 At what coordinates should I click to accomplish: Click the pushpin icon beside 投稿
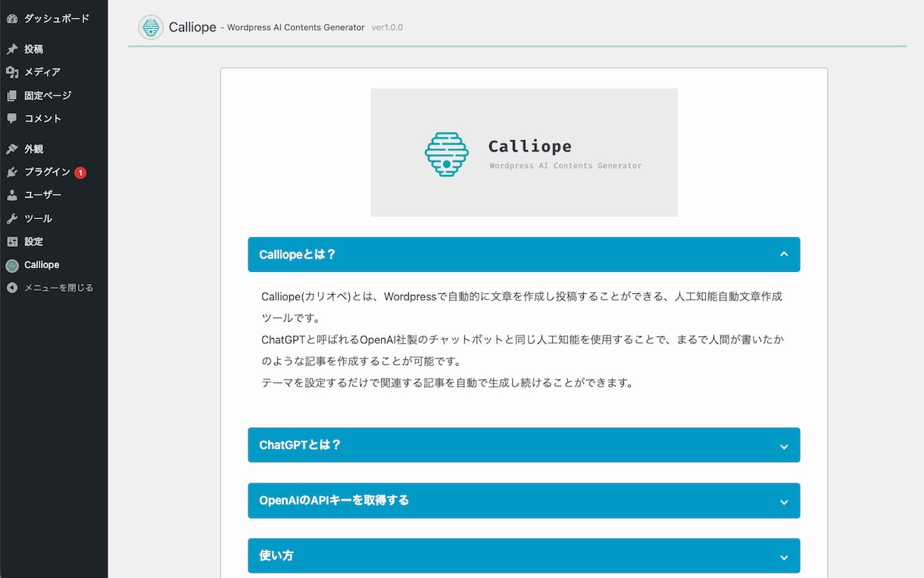click(12, 49)
